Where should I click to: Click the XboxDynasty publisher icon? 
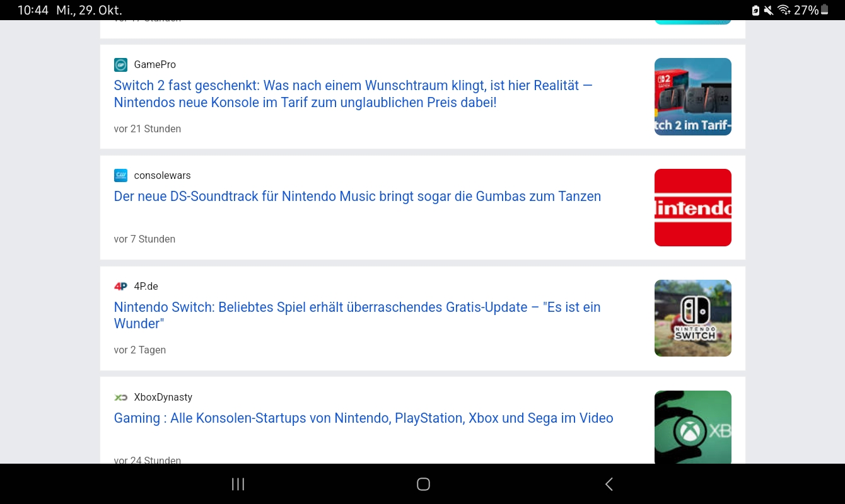[x=120, y=398]
